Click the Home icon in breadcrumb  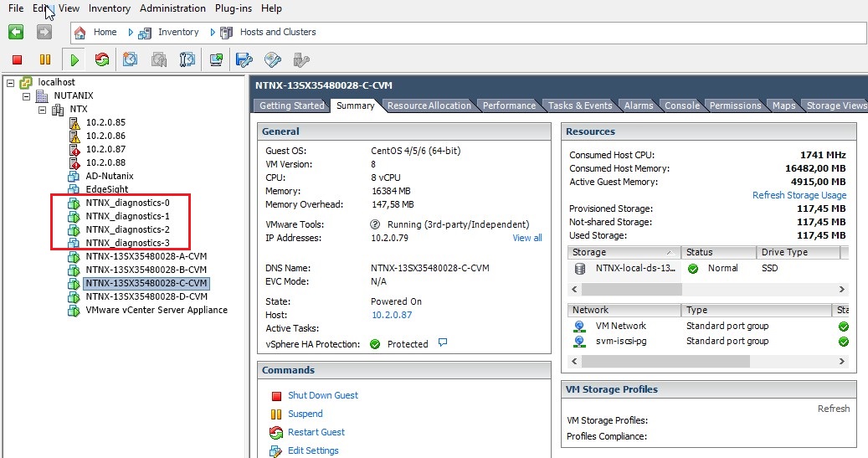click(81, 33)
